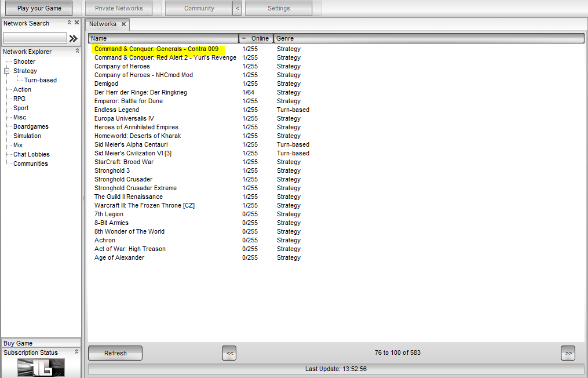The width and height of the screenshot is (588, 378).
Task: Focus the Network Search input field
Action: [35, 38]
